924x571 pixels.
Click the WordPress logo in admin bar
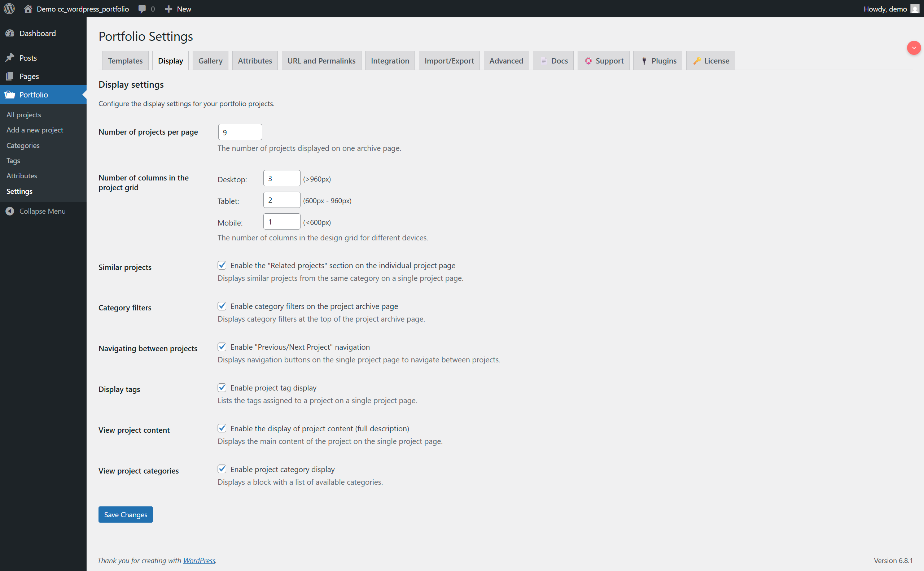[x=9, y=9]
